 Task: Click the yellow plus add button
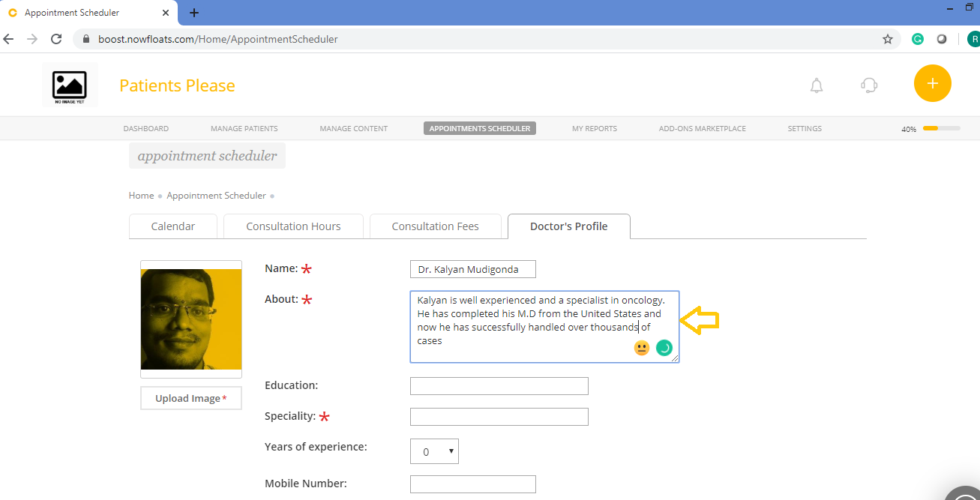pyautogui.click(x=932, y=83)
